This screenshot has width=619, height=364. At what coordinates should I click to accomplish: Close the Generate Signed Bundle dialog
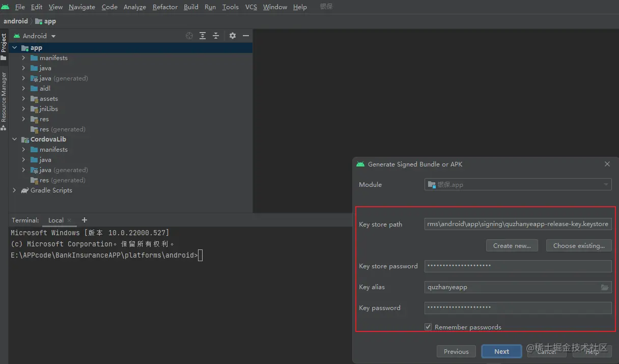607,164
